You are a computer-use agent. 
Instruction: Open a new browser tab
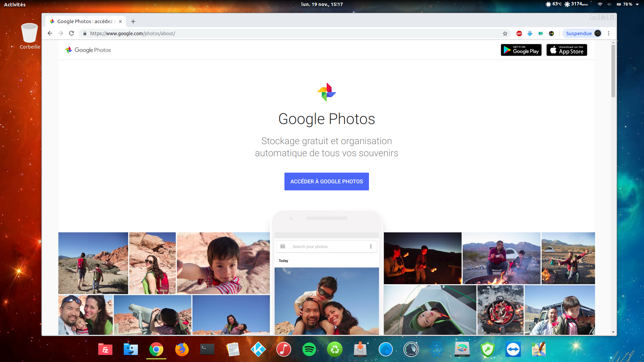(133, 21)
